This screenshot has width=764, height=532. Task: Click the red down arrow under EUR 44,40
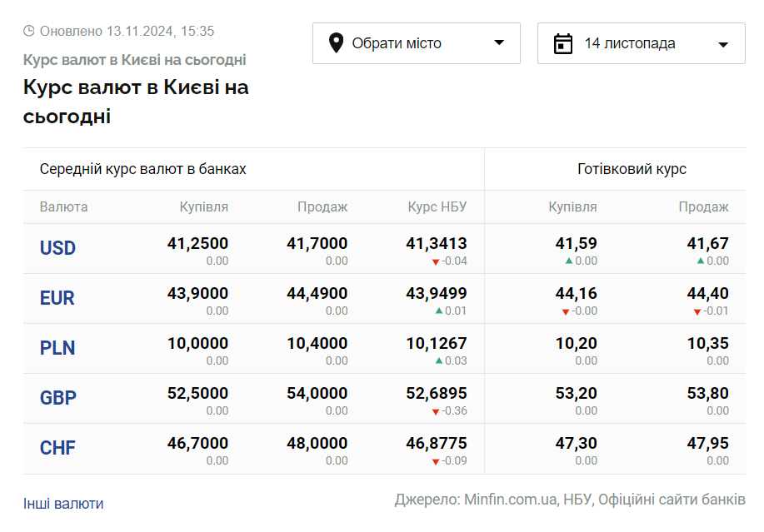tap(697, 312)
